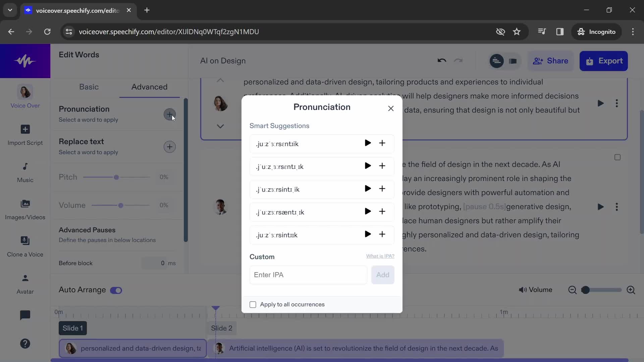Enable Apply to all occurrences checkbox
The image size is (644, 362).
pyautogui.click(x=253, y=305)
